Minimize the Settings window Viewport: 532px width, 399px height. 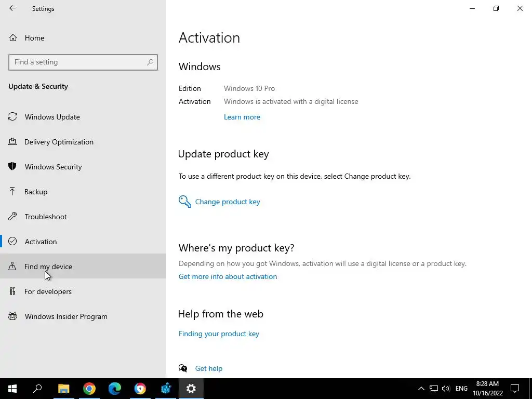coord(472,8)
